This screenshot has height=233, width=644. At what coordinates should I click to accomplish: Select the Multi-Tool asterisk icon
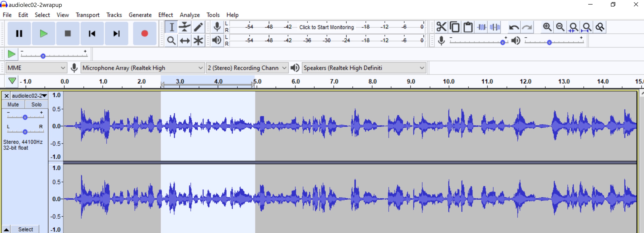click(x=198, y=40)
